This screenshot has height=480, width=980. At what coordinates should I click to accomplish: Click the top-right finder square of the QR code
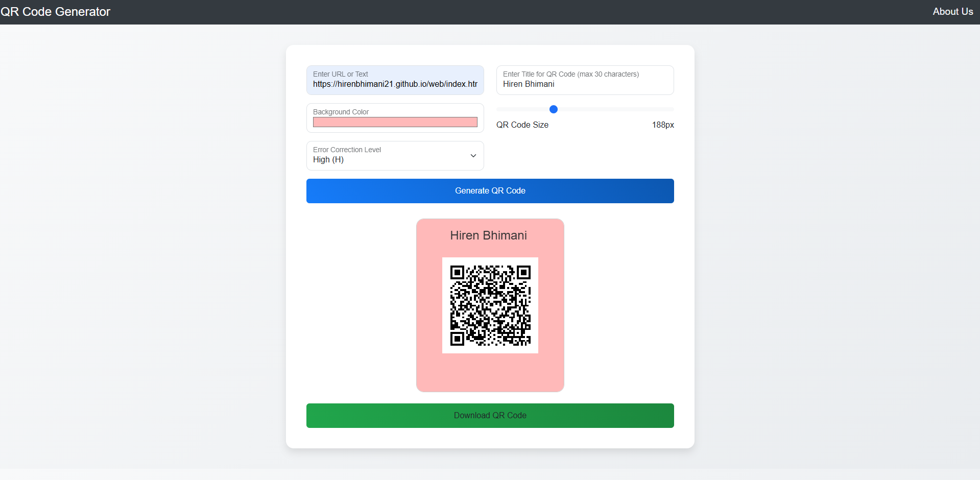coord(523,273)
